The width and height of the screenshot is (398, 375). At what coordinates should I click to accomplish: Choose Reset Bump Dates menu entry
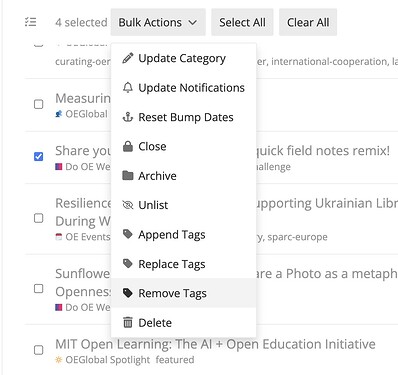183,117
